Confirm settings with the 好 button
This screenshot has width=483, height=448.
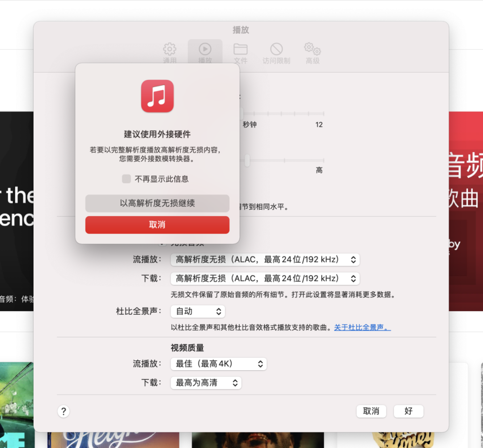point(408,411)
